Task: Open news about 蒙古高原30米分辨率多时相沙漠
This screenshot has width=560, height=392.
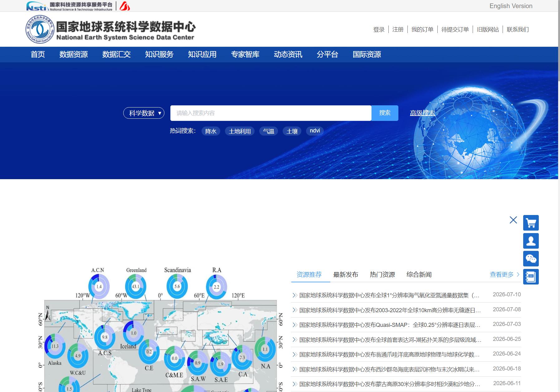Action: coord(390,384)
